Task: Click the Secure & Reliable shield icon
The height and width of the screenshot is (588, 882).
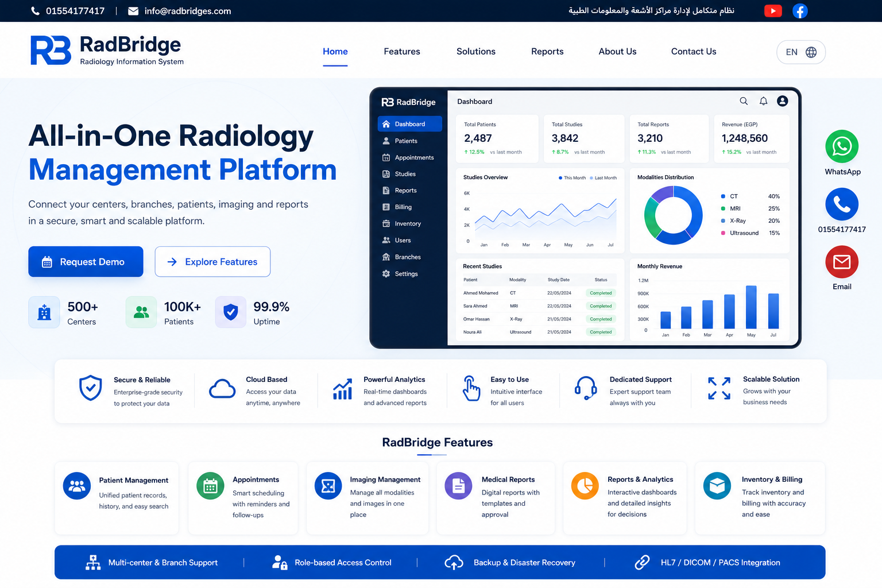Action: (90, 388)
